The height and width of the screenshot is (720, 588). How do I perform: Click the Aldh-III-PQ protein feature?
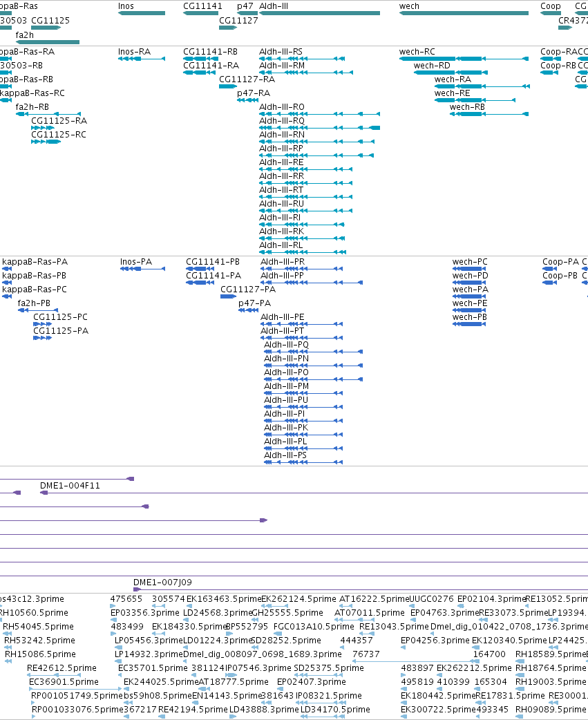[x=314, y=352]
